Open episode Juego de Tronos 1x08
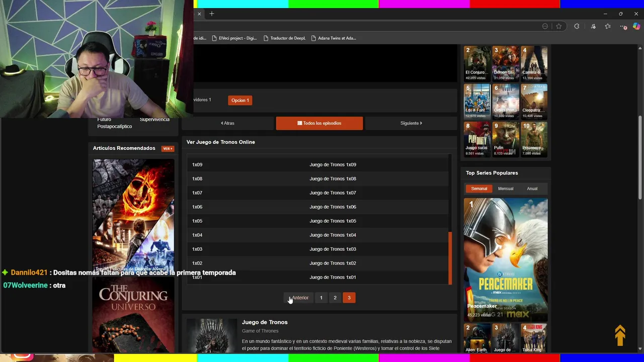 [317, 178]
